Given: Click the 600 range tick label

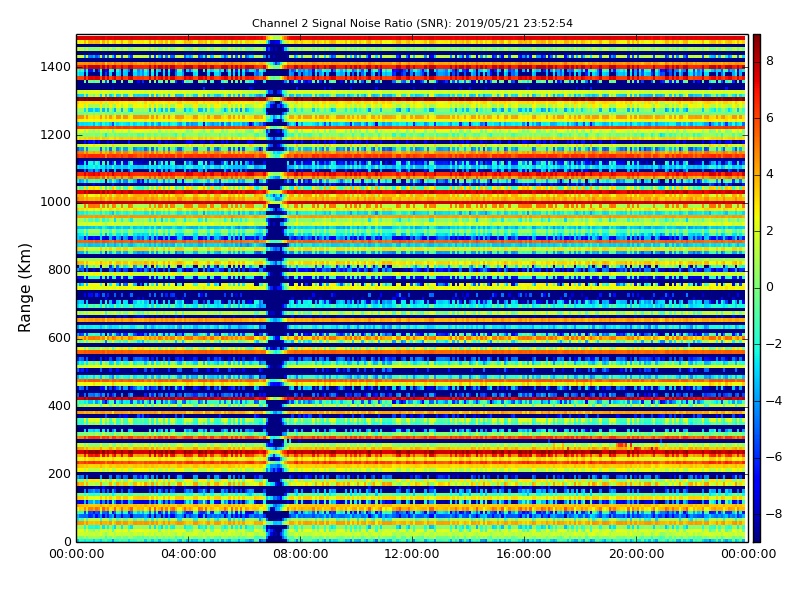Looking at the screenshot, I should point(59,338).
